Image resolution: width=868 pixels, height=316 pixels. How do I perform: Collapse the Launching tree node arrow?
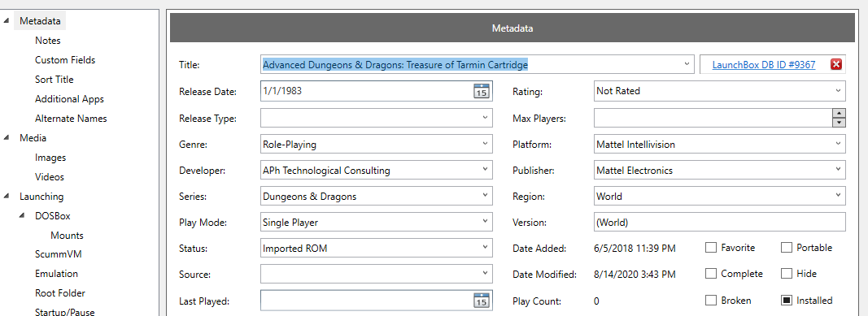(6, 196)
